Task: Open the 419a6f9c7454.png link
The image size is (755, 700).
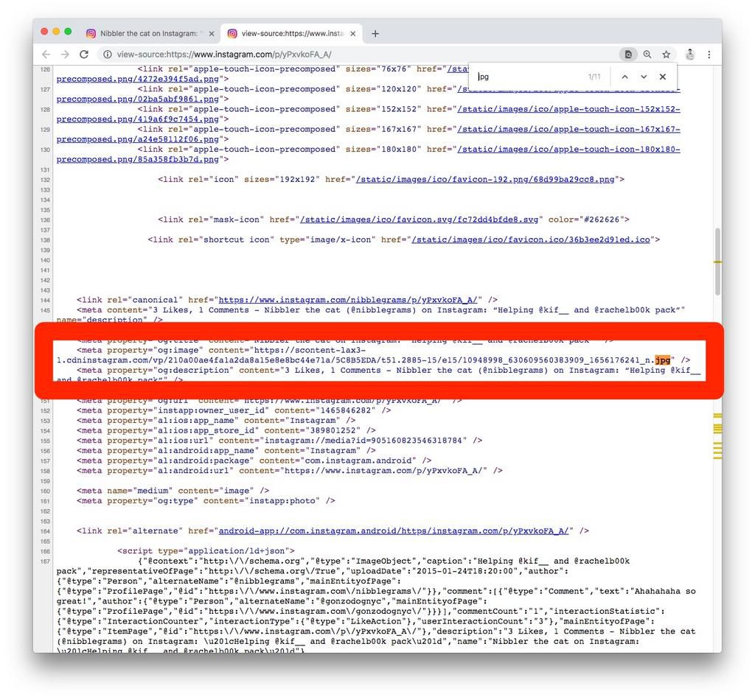Action: 138,119
